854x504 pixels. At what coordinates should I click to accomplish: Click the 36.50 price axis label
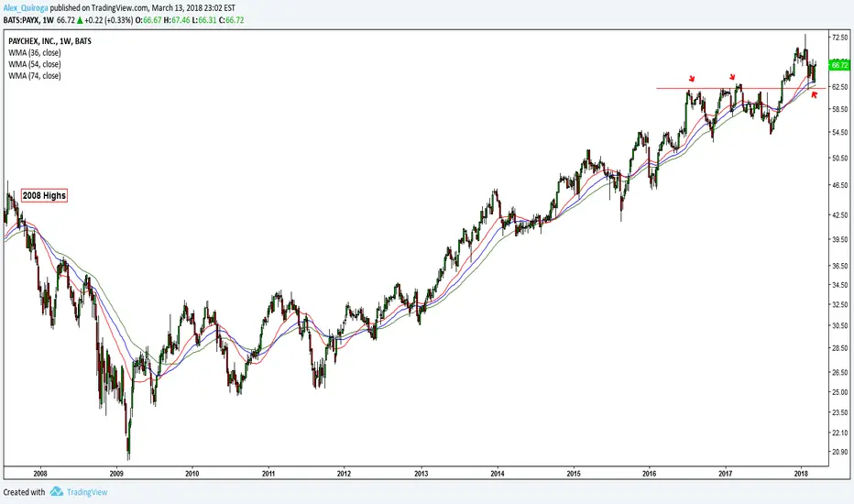(840, 266)
